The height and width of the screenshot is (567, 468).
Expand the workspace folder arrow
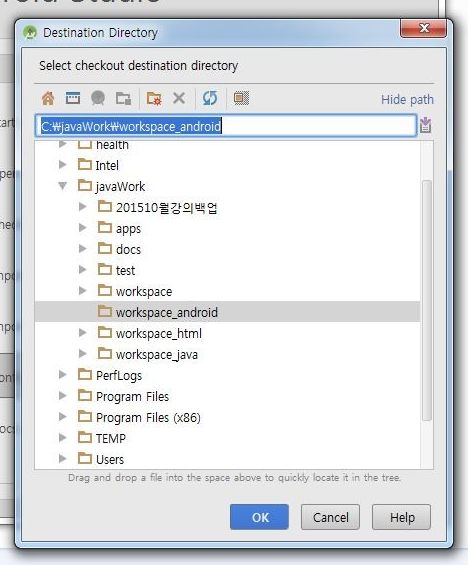tap(83, 291)
